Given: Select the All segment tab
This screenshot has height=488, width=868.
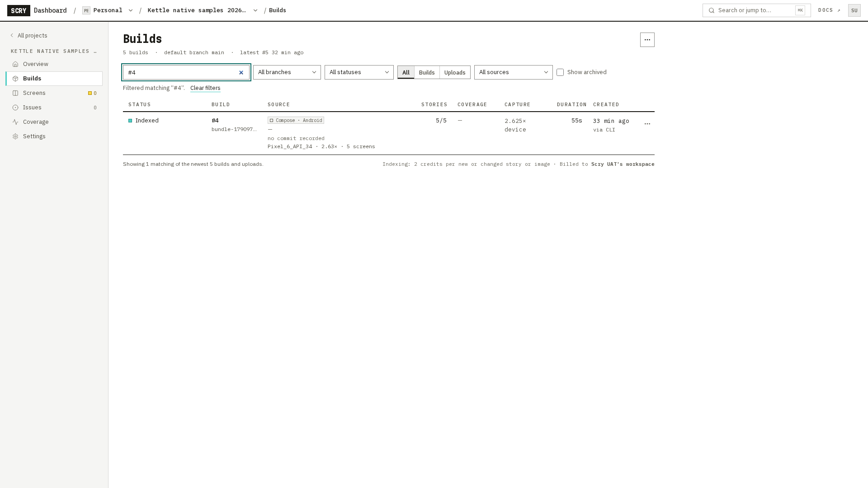Looking at the screenshot, I should point(406,72).
